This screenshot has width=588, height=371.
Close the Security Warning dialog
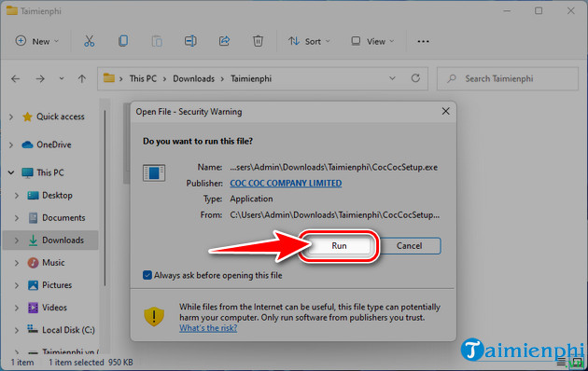[x=445, y=111]
